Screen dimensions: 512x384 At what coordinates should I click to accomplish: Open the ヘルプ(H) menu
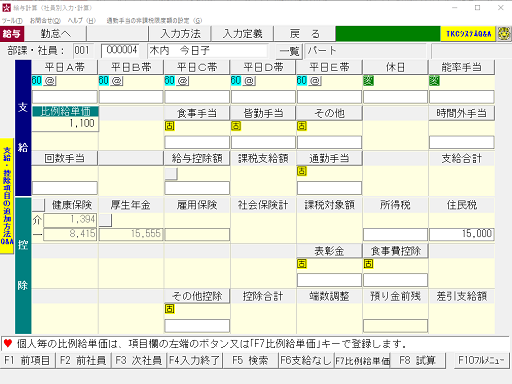point(82,21)
